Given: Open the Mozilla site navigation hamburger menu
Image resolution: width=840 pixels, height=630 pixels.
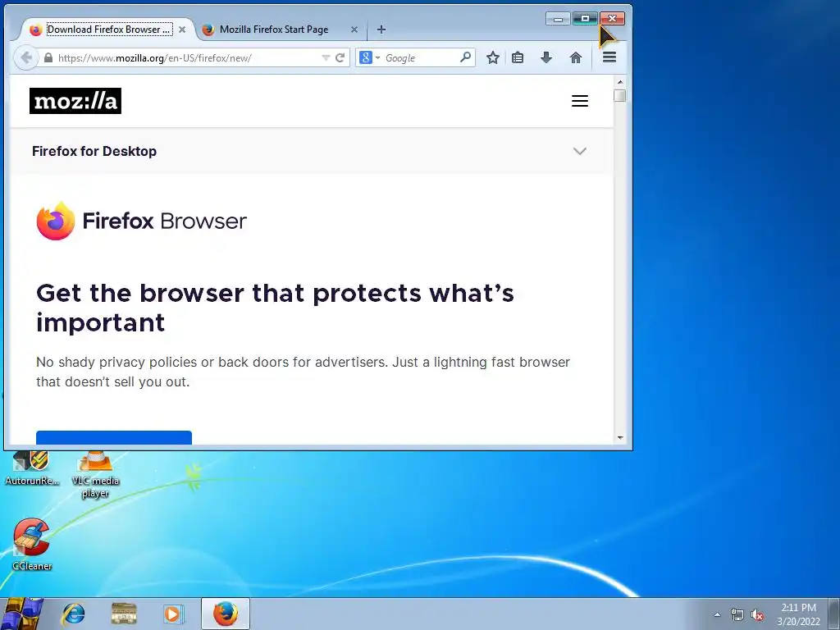Looking at the screenshot, I should 580,101.
